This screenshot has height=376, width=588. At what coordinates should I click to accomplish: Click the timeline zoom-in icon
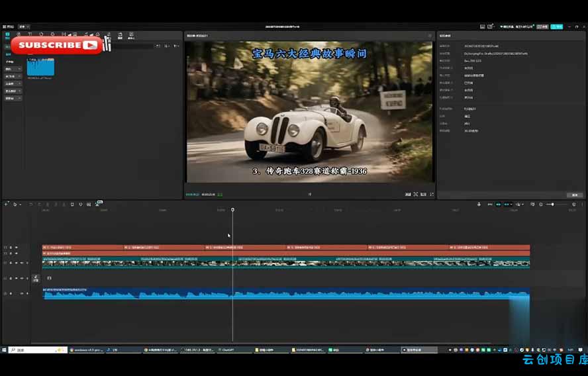coord(573,205)
